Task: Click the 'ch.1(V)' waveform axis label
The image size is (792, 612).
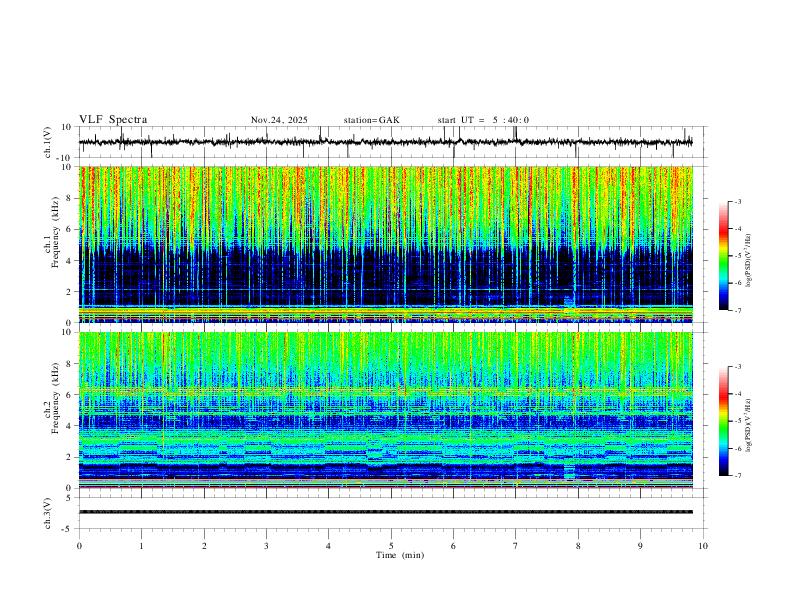Action: pos(48,142)
